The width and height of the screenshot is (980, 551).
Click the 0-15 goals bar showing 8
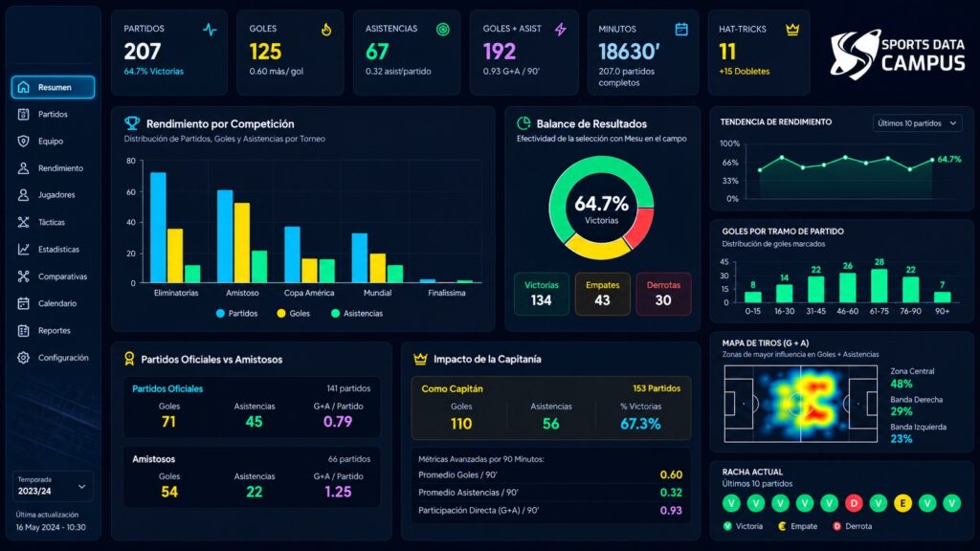click(x=753, y=297)
